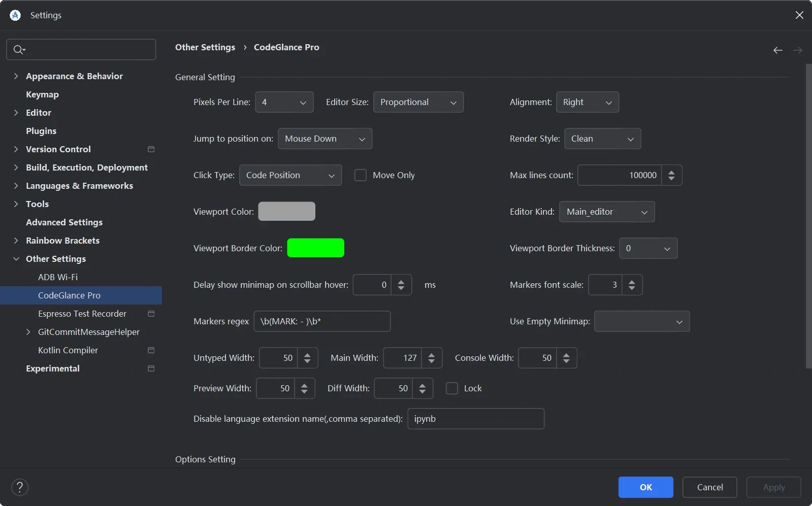Click Other Settings breadcrumb
The height and width of the screenshot is (506, 812).
pyautogui.click(x=205, y=47)
